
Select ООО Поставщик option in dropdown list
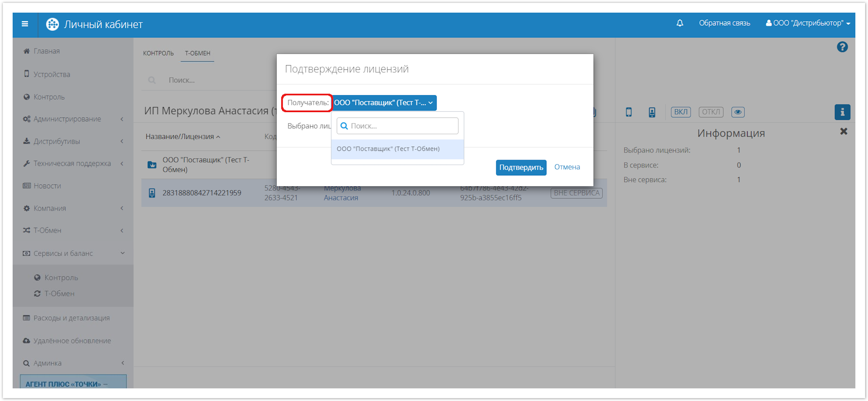(388, 149)
